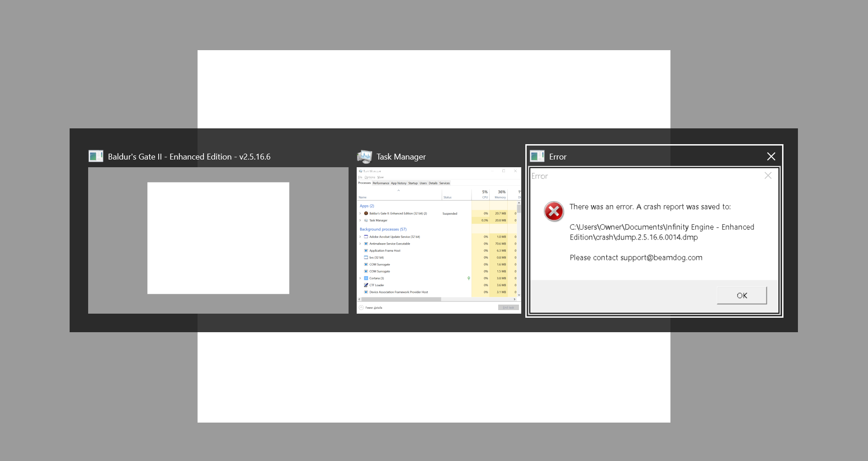868x461 pixels.
Task: Click the CTF Loader process icon
Action: point(366,285)
